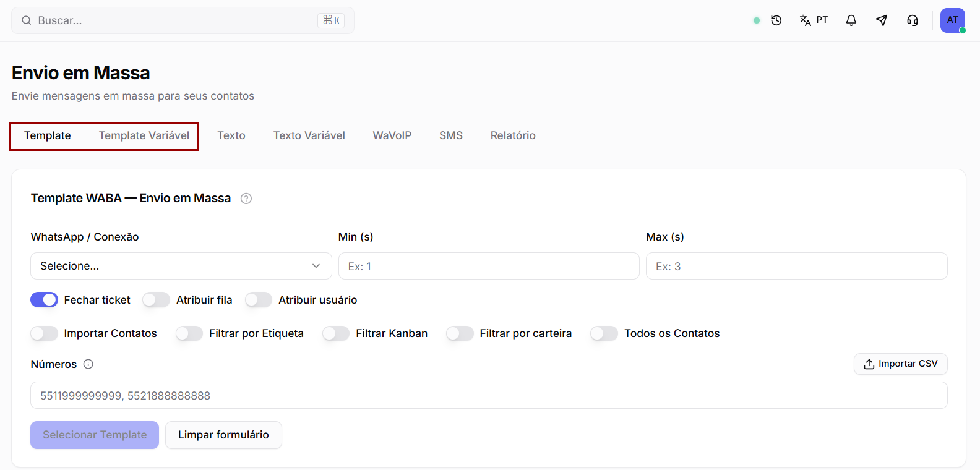Click the info icon next to Números
Viewport: 980px width, 470px height.
pos(88,364)
